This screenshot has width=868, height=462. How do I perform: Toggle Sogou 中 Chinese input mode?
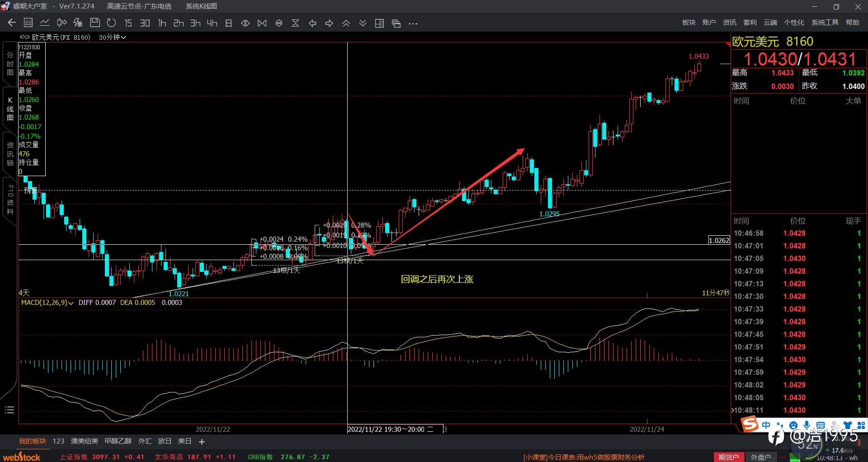[x=766, y=425]
